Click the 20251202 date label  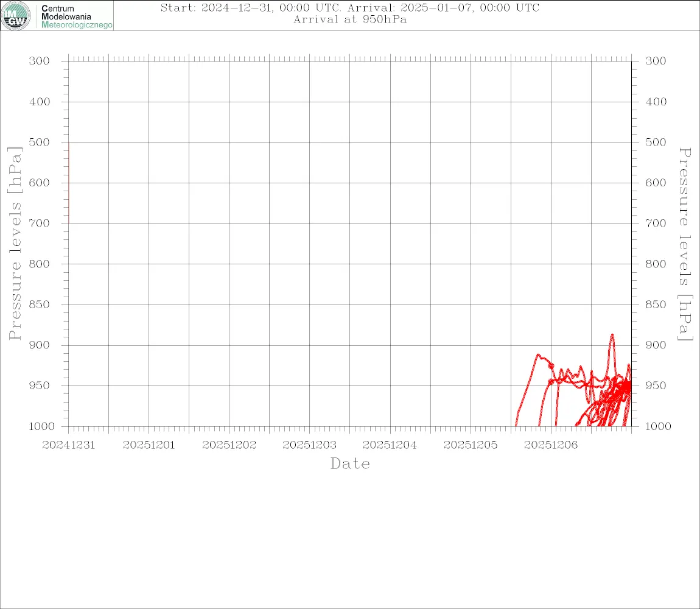click(x=229, y=445)
